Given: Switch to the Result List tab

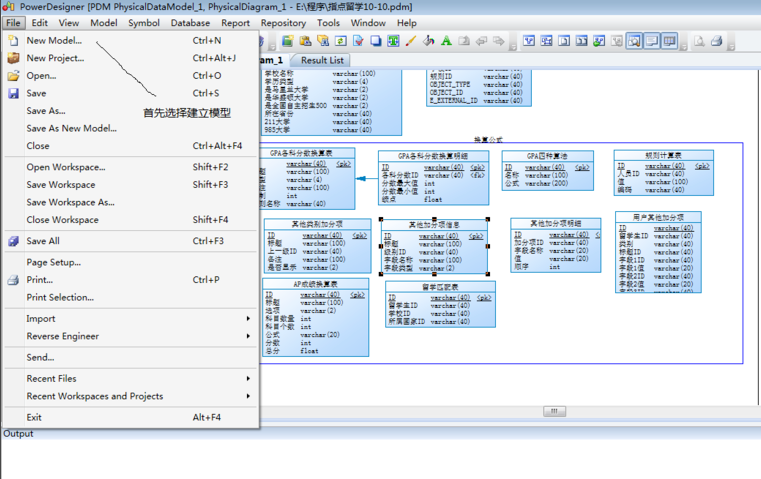Looking at the screenshot, I should (322, 60).
